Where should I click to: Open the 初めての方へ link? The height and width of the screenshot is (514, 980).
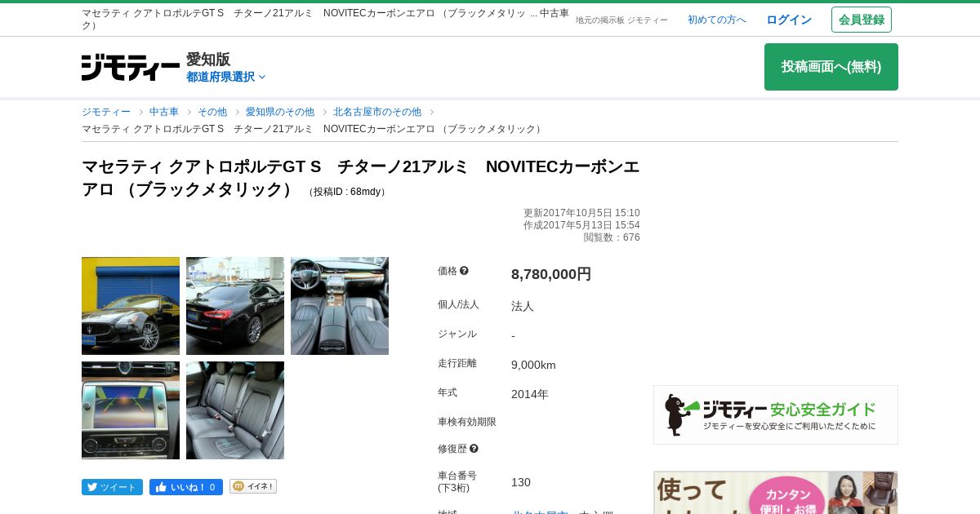pyautogui.click(x=717, y=20)
